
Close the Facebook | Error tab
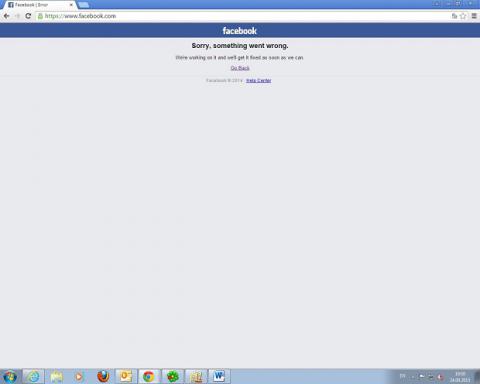tap(71, 5)
